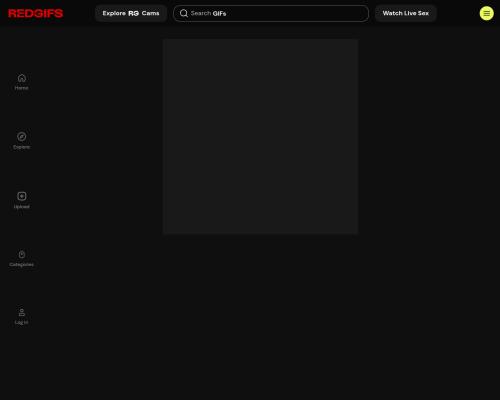
Task: Click the RG logo in Explore Cams button
Action: [133, 13]
